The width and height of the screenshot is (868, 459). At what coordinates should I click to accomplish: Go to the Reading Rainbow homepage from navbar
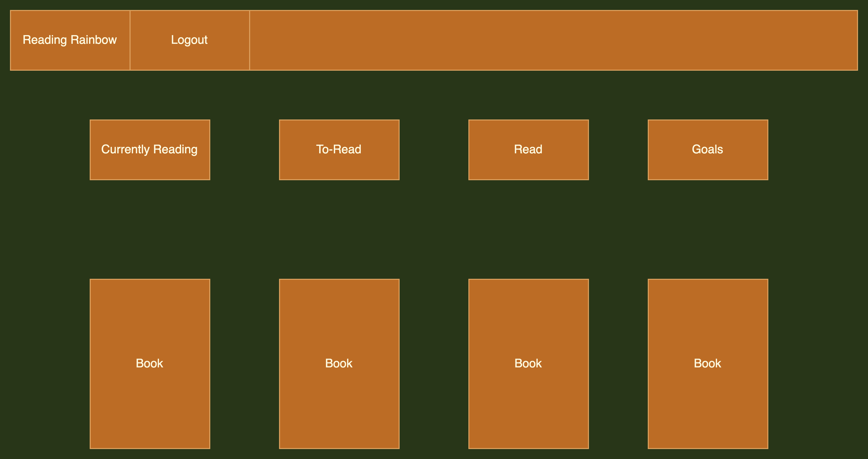point(70,40)
